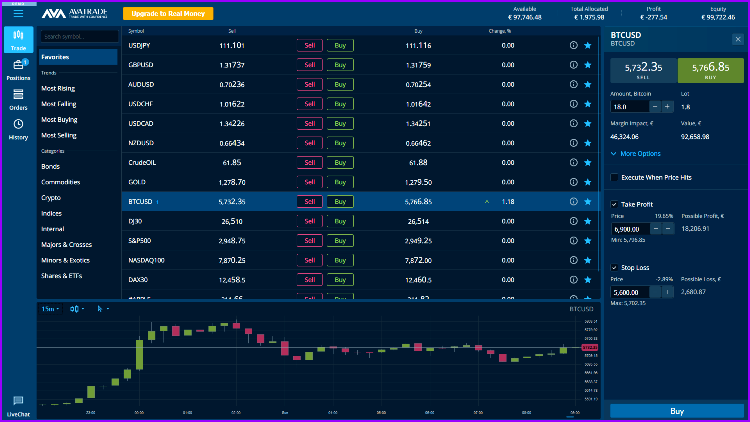Click the AvaTrade logo
The width and height of the screenshot is (750, 422).
75,13
